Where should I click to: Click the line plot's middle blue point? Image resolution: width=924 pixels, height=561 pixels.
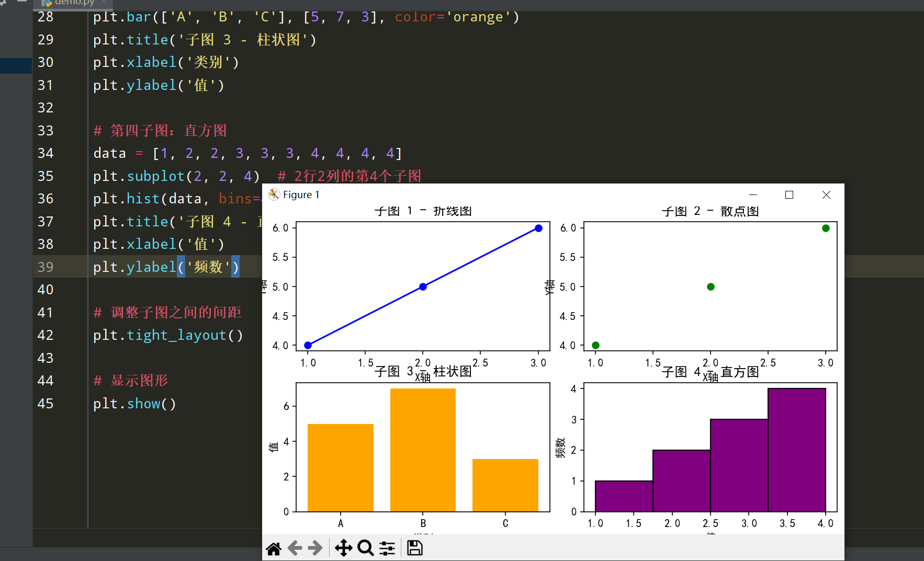point(423,287)
